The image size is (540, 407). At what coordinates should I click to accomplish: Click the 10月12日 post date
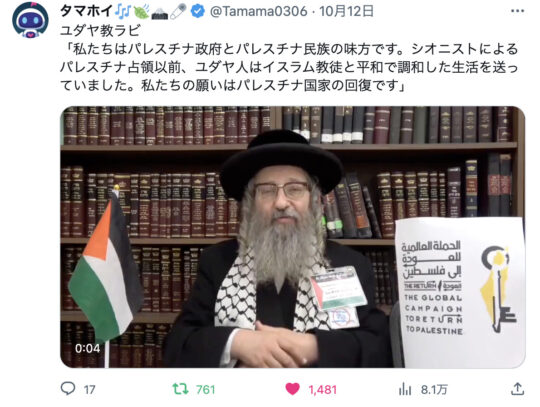[x=346, y=11]
